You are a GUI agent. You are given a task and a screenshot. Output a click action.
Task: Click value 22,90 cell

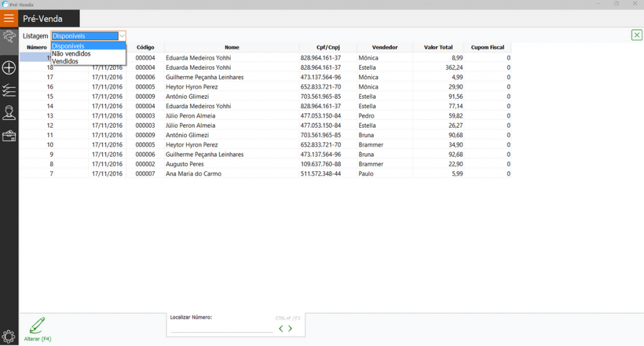click(x=455, y=164)
